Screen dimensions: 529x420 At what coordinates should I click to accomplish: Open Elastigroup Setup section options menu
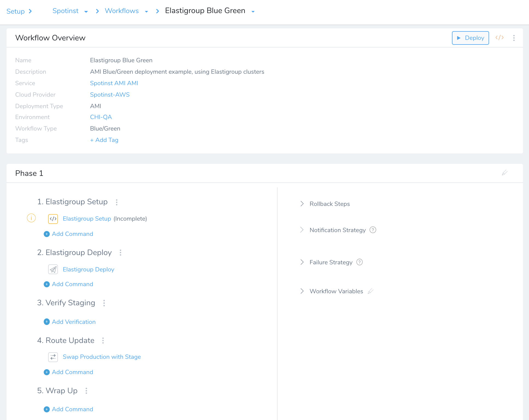(x=117, y=202)
